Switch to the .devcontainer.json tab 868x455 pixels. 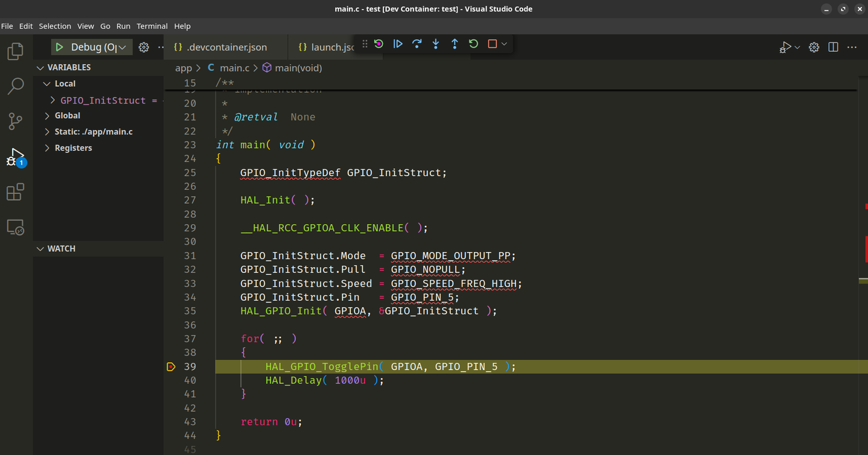226,47
